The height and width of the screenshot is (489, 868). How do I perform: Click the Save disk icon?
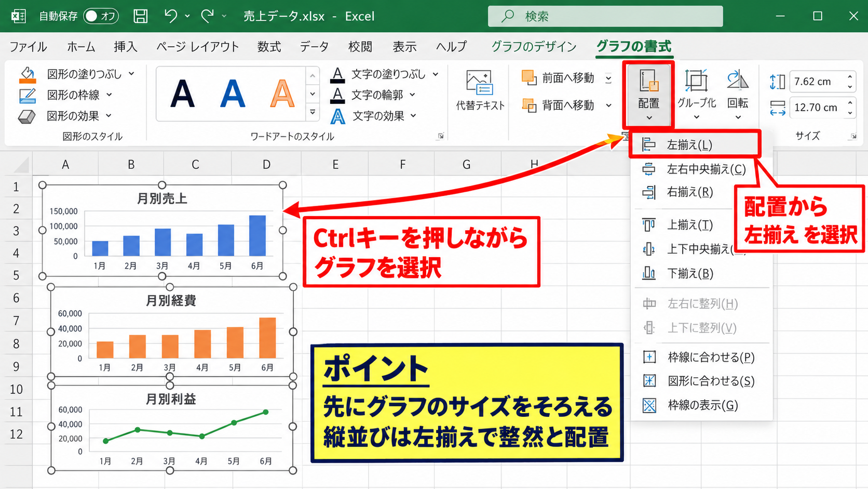pos(140,16)
